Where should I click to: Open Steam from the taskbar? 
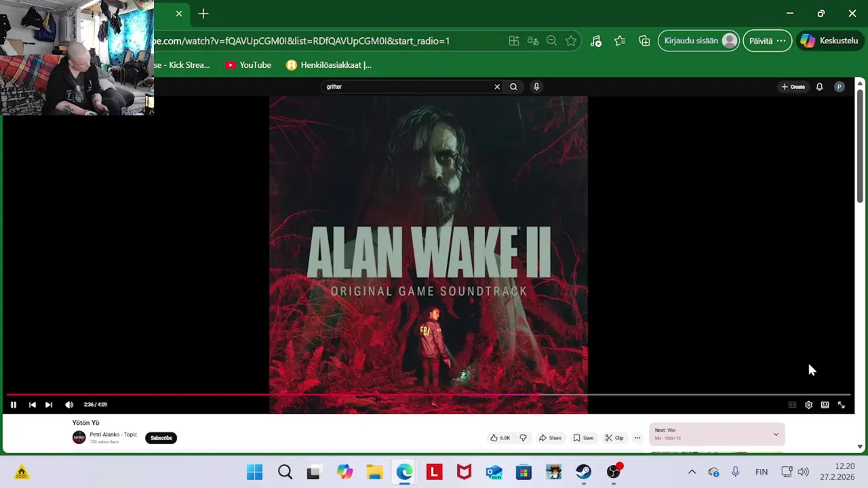[x=583, y=472]
